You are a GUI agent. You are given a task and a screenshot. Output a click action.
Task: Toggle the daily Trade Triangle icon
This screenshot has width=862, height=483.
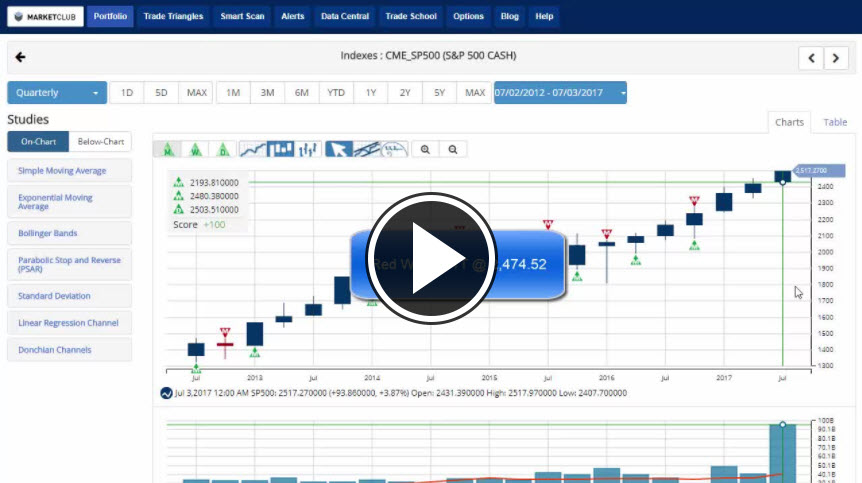[x=223, y=149]
